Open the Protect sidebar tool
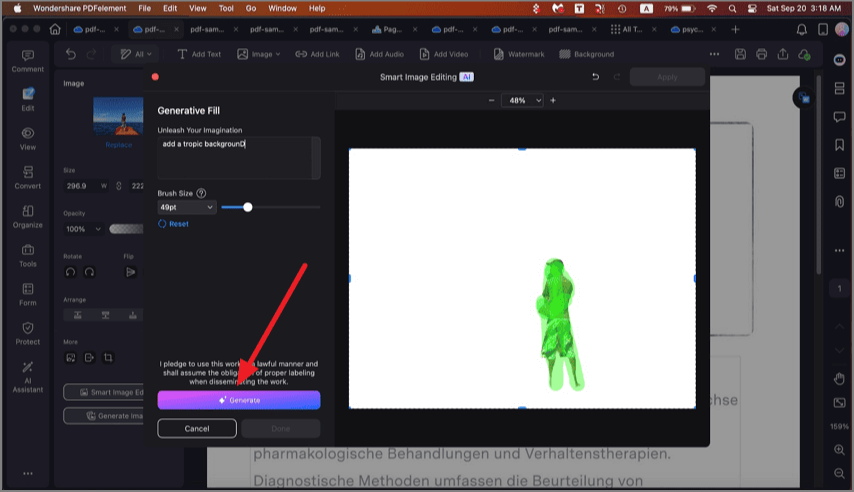This screenshot has width=854, height=492. (28, 333)
